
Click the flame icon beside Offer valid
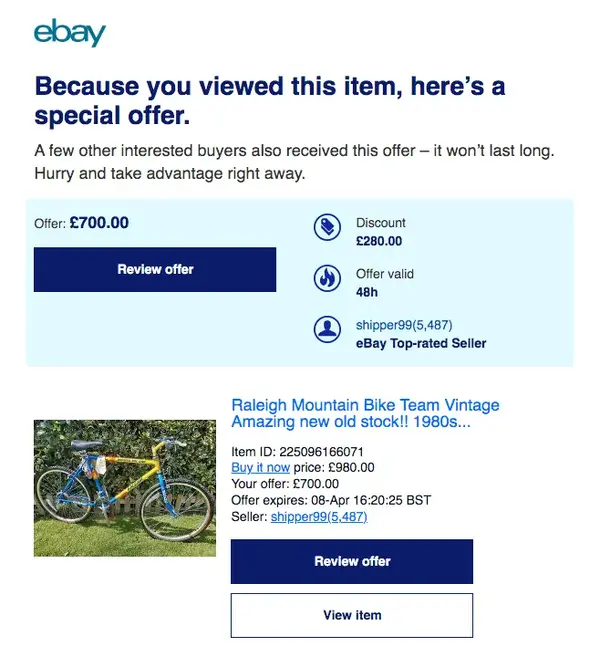coord(327,279)
